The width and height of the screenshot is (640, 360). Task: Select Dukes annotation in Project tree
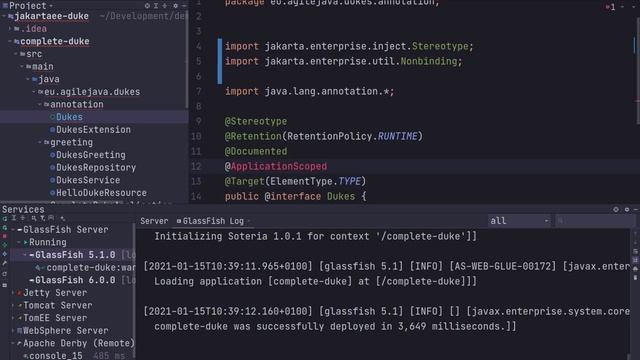coord(69,117)
